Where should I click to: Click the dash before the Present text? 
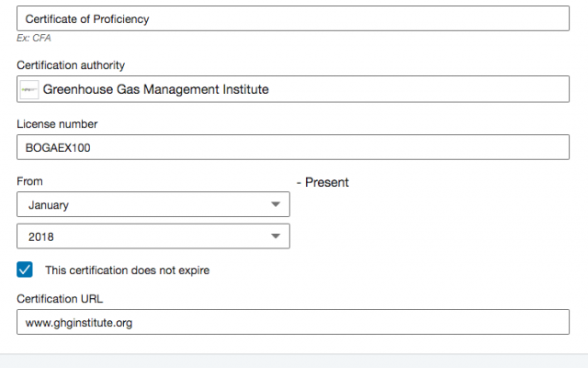(299, 183)
